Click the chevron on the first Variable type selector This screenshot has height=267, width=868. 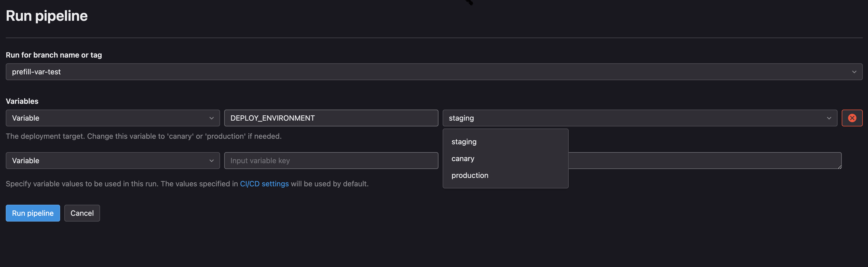[211, 118]
